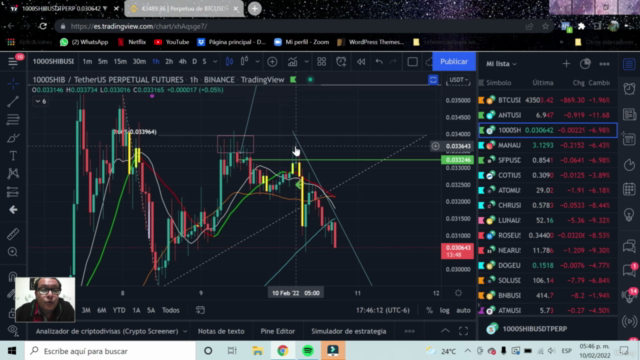This screenshot has width=640, height=360.
Task: Select the 15m timeframe
Action: coord(120,62)
